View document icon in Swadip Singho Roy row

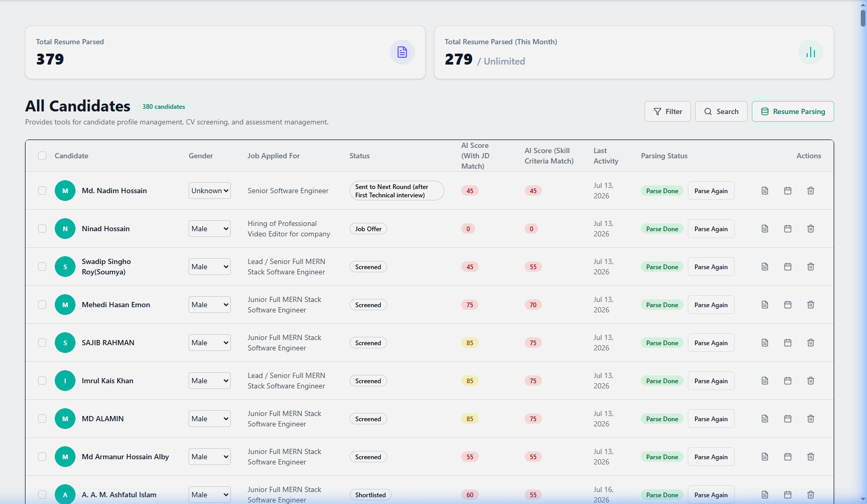tap(765, 267)
